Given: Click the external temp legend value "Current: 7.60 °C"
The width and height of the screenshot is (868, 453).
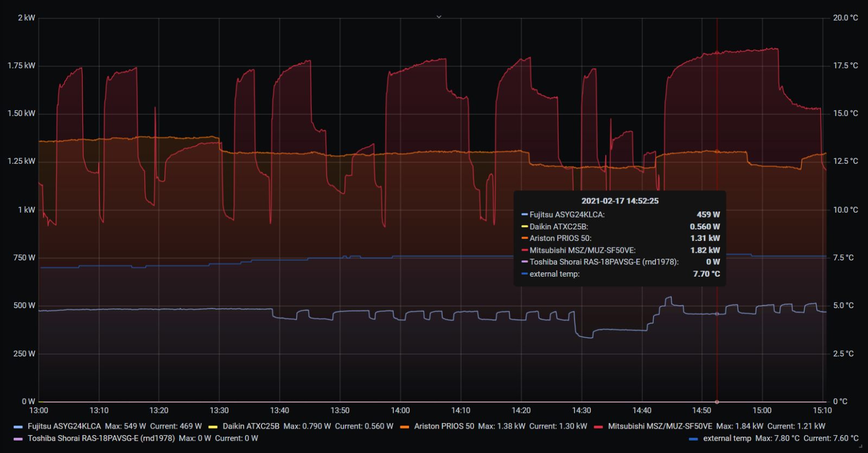Looking at the screenshot, I should [831, 438].
